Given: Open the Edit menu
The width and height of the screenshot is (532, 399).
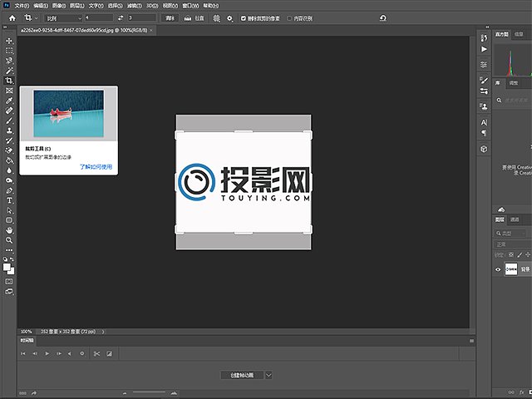Looking at the screenshot, I should tap(41, 6).
